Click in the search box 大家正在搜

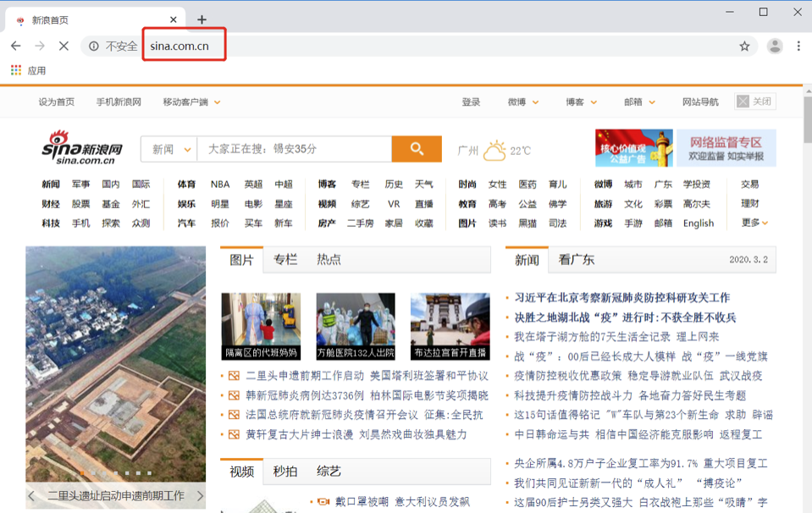tap(295, 149)
